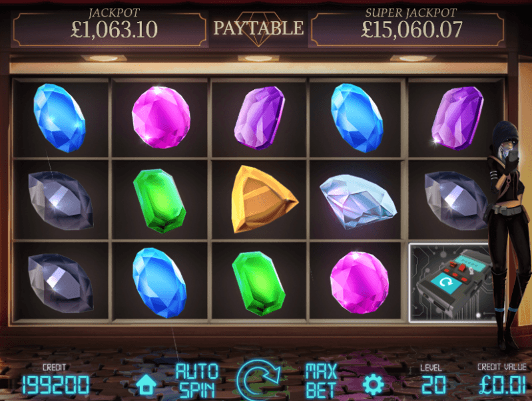Image resolution: width=532 pixels, height=401 pixels.
Task: Click the Jackpot £1,063.10 panel
Action: click(x=110, y=29)
